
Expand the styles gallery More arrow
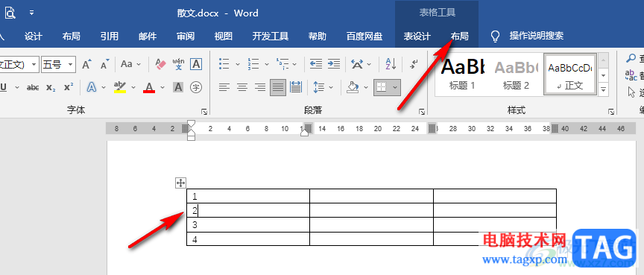(x=603, y=89)
